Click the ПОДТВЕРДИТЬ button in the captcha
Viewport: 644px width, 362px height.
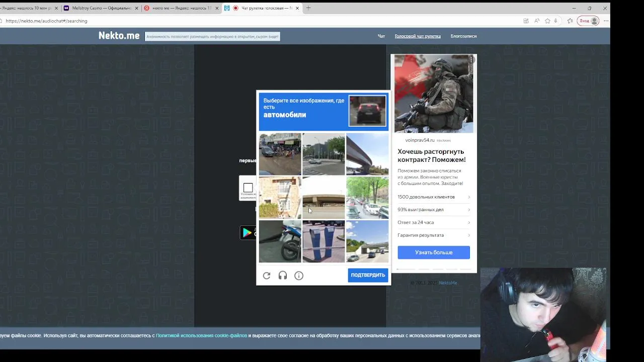368,275
